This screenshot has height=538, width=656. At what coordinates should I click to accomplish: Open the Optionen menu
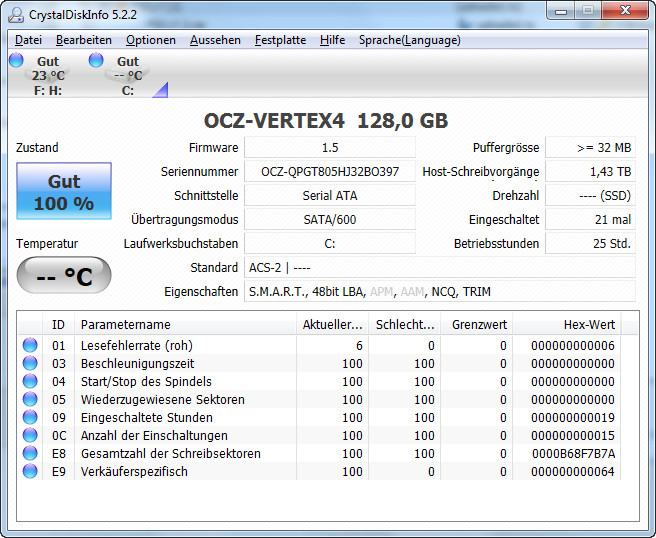point(151,40)
